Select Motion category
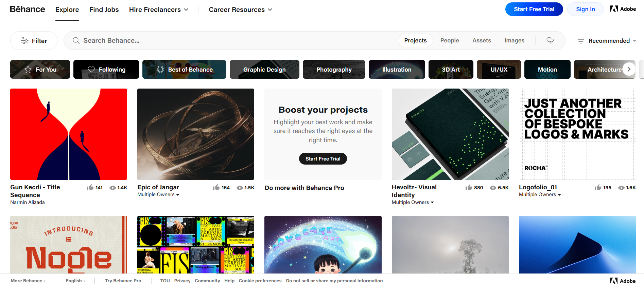Screen dimensions: 644x284 pyautogui.click(x=547, y=70)
